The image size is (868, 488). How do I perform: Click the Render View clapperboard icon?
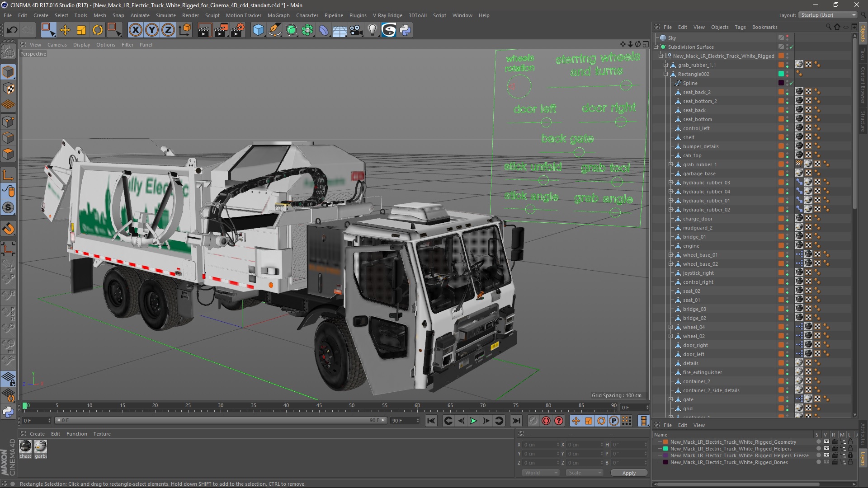(204, 30)
